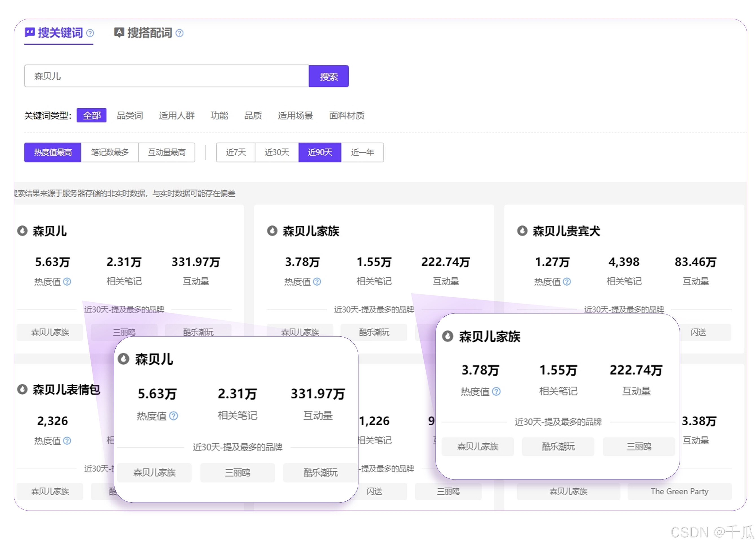Click 热度值 help icon in 森贝儿表情包 card
Screen dimensions: 756x545
[x=67, y=441]
